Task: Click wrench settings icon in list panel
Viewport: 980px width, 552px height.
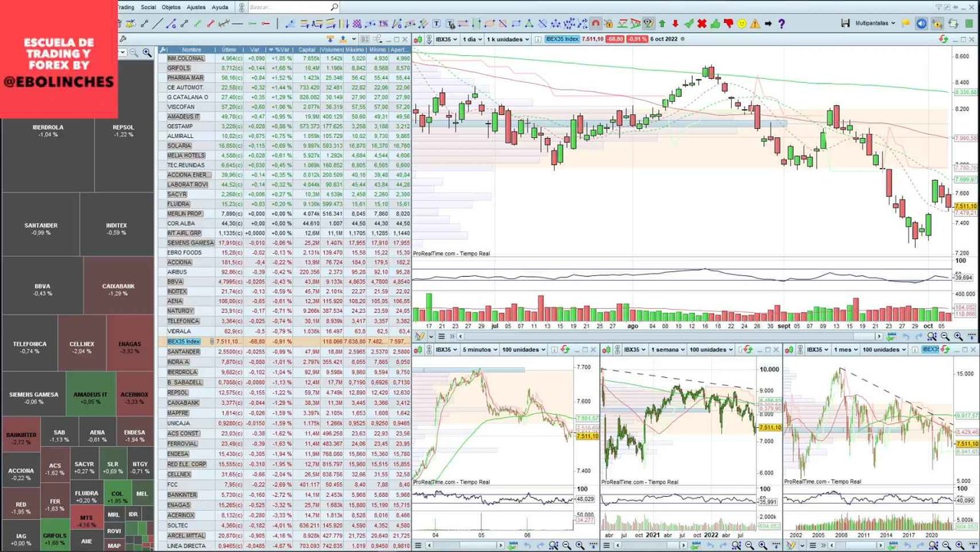Action: click(162, 50)
